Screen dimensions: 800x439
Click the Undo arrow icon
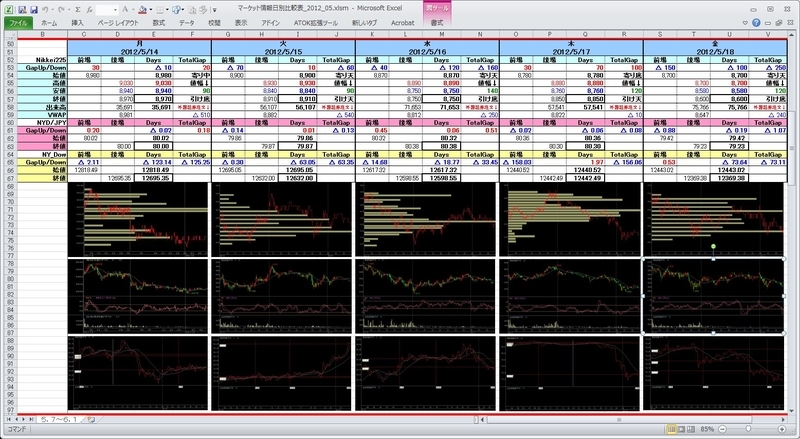(45, 9)
